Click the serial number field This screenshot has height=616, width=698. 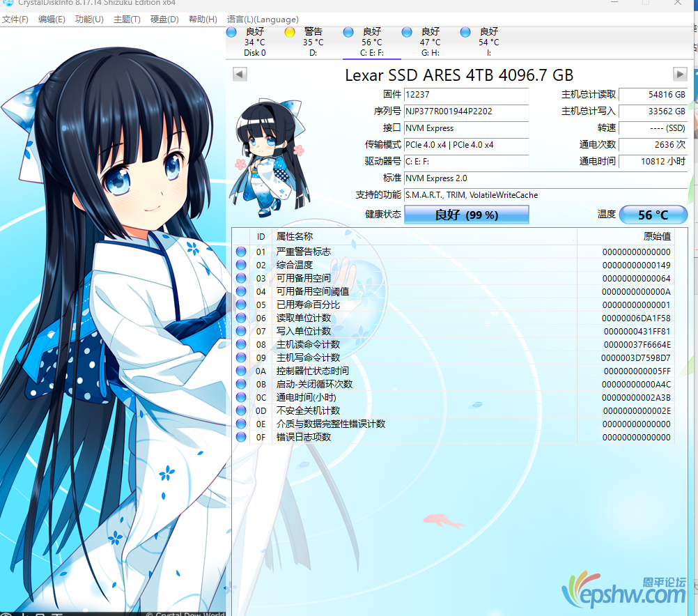(465, 111)
